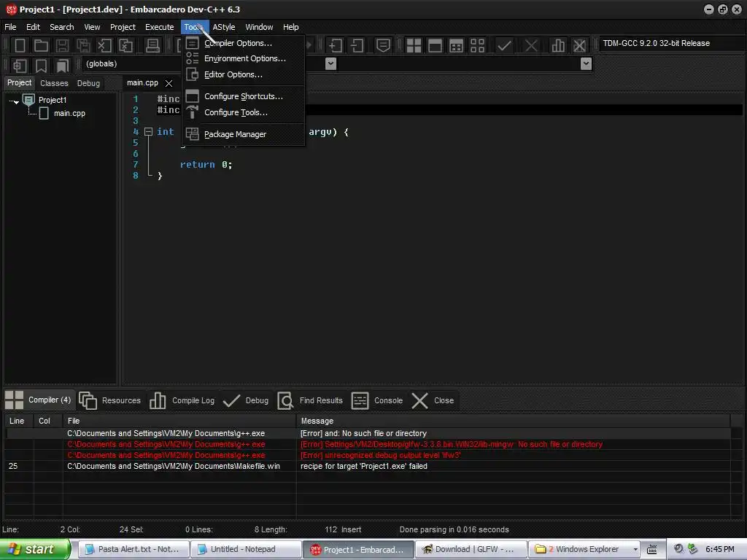Click the Goto Bookmark filled icon
The height and width of the screenshot is (560, 747).
[62, 66]
